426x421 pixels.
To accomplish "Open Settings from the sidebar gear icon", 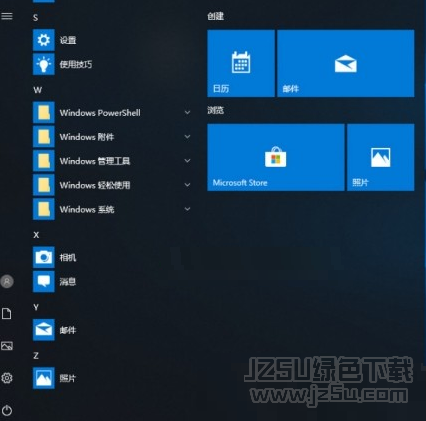I will pyautogui.click(x=7, y=378).
